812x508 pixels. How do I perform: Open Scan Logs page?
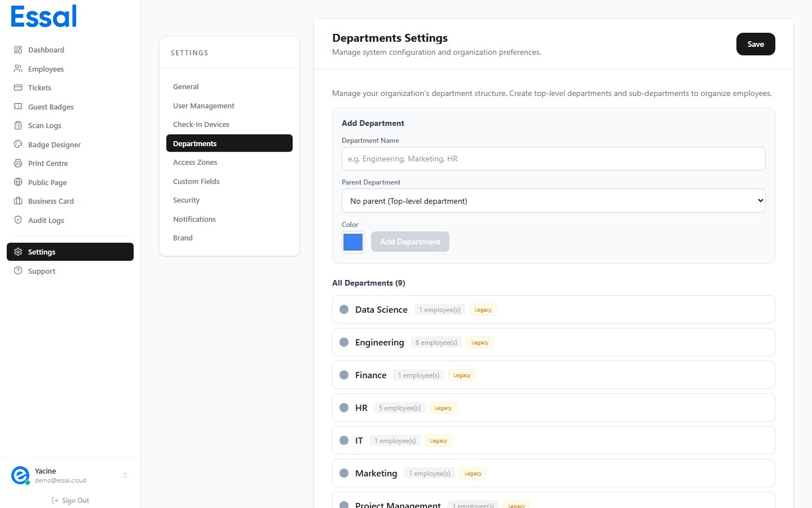click(x=70, y=125)
